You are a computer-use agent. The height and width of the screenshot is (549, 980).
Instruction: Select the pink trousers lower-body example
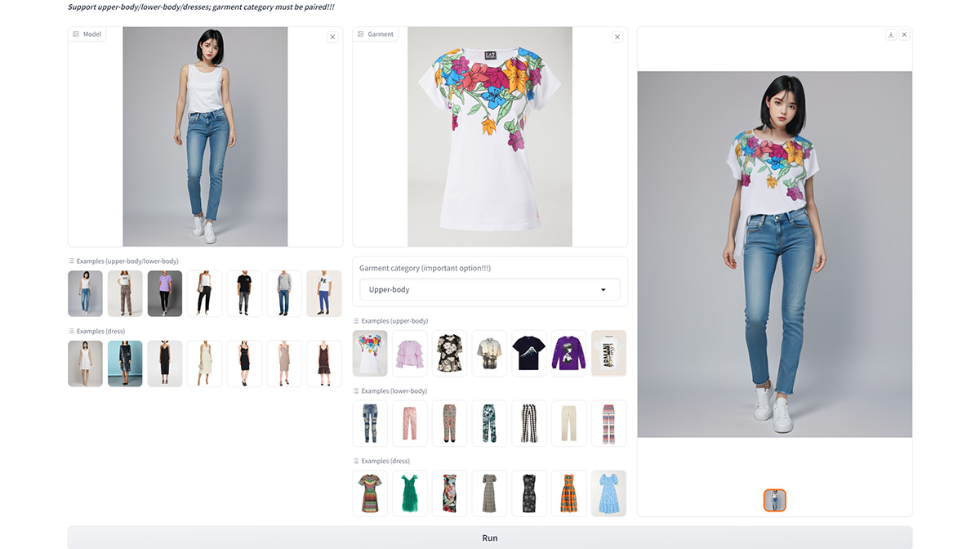coord(409,423)
